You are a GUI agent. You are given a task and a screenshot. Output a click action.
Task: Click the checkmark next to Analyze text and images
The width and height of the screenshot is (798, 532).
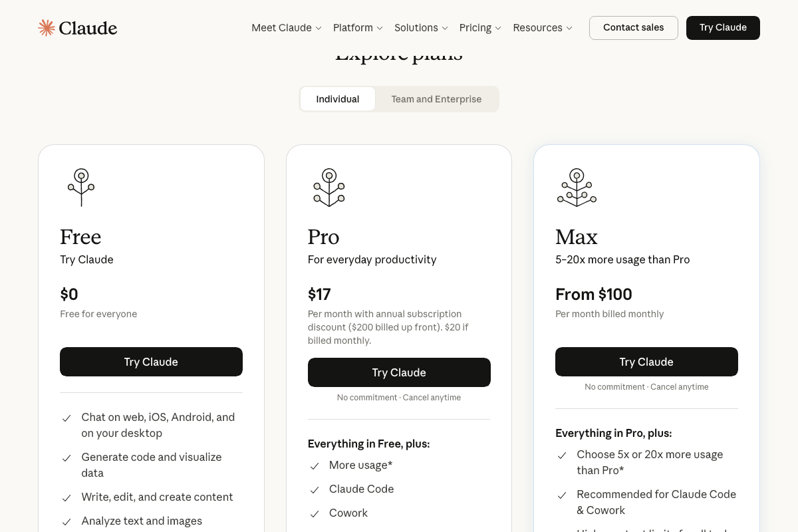coord(66,522)
